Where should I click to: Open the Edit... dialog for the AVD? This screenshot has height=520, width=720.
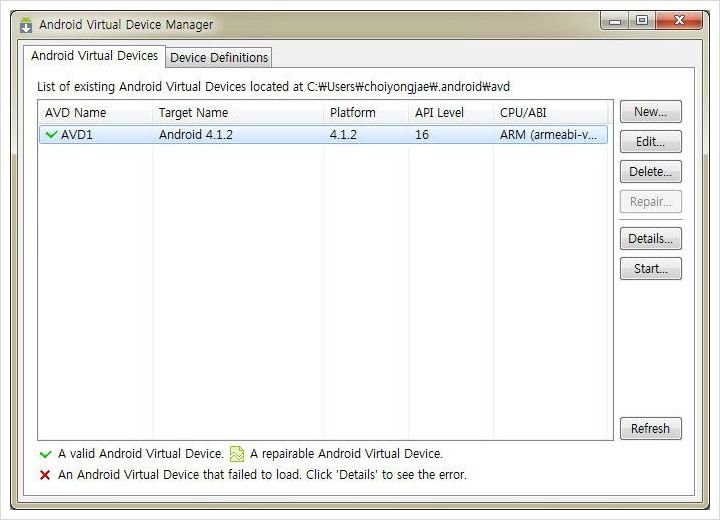[651, 141]
